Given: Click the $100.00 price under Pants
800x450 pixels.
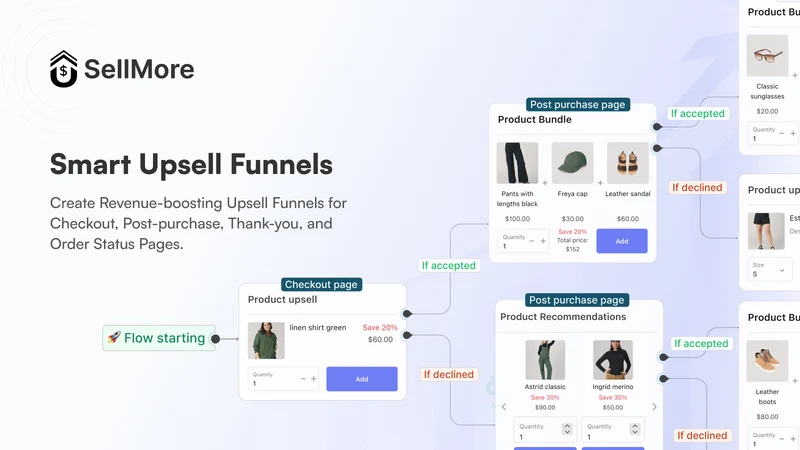Looking at the screenshot, I should tap(517, 218).
